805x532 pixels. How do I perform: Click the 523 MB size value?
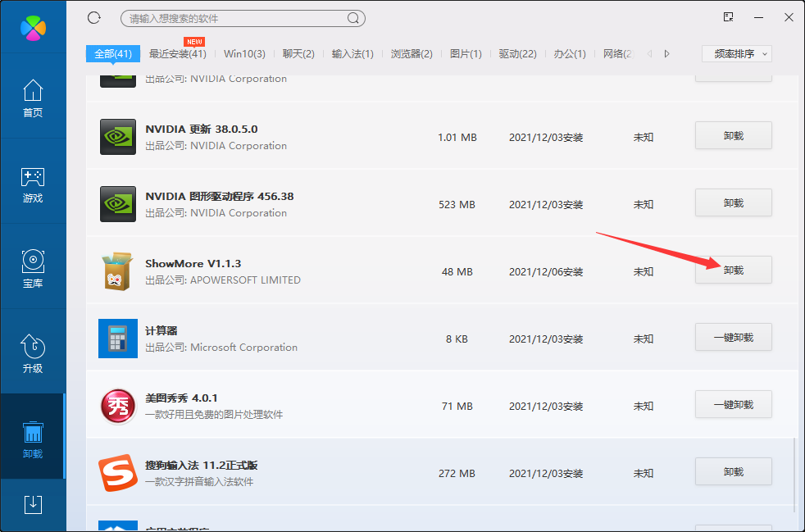click(457, 204)
